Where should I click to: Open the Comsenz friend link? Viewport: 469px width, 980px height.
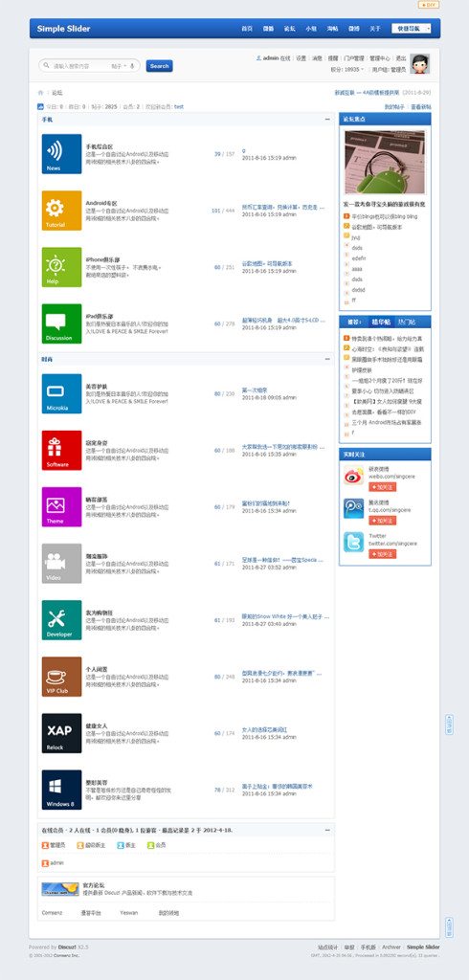[x=53, y=912]
